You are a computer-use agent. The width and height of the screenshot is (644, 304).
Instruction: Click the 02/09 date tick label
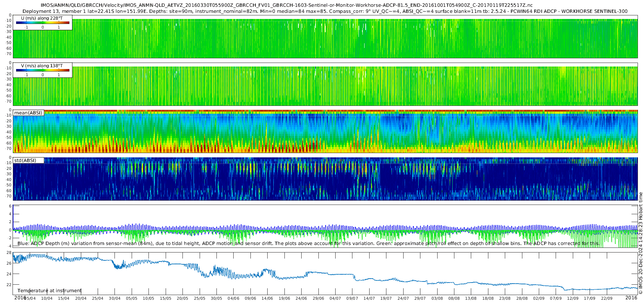539,299
